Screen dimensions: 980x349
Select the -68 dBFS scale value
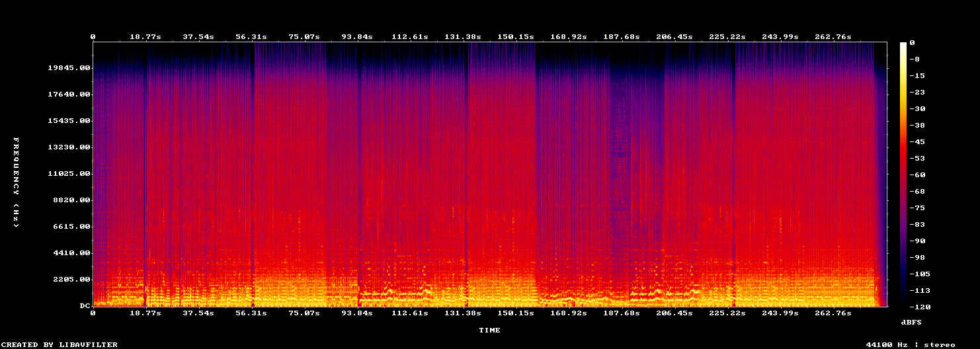coord(917,192)
